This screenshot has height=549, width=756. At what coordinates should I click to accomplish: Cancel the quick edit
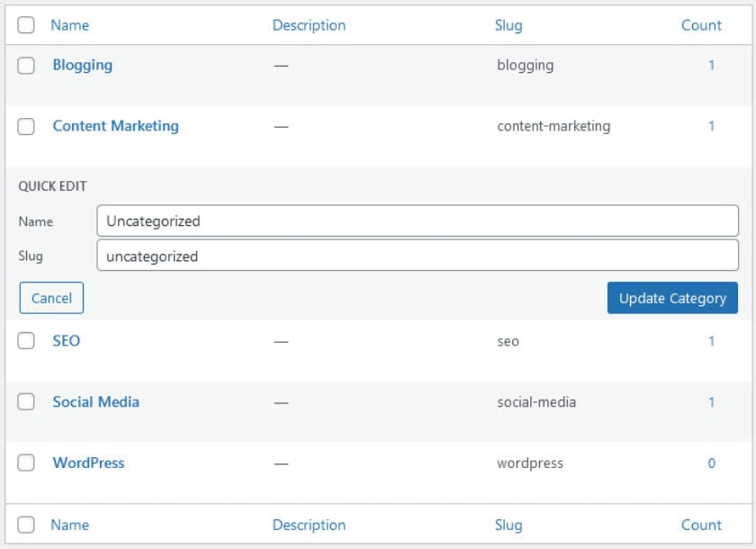(x=51, y=298)
